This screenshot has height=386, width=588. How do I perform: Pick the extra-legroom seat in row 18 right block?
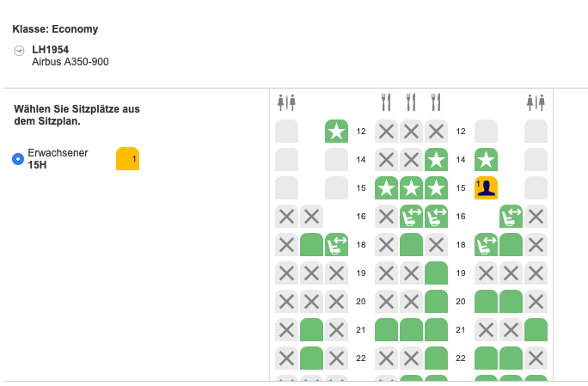(x=486, y=245)
